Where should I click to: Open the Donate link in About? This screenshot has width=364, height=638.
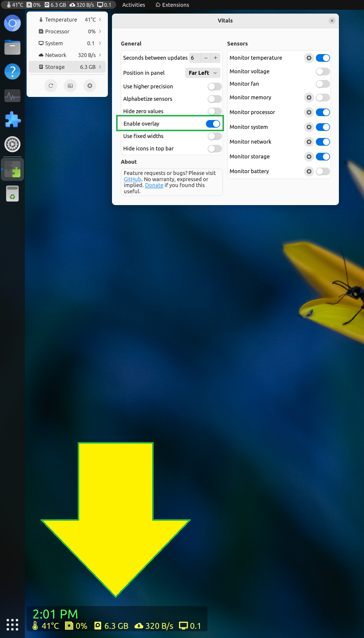coord(154,185)
